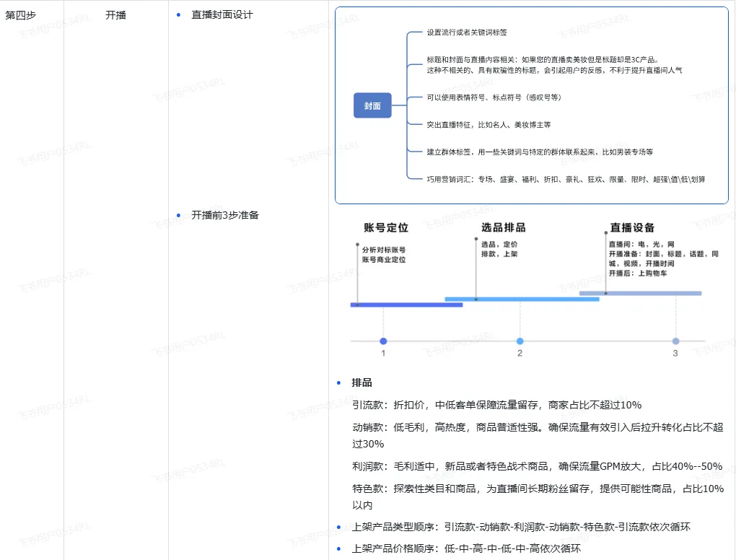
Task: Click timeline dot labeled 1
Action: click(383, 341)
